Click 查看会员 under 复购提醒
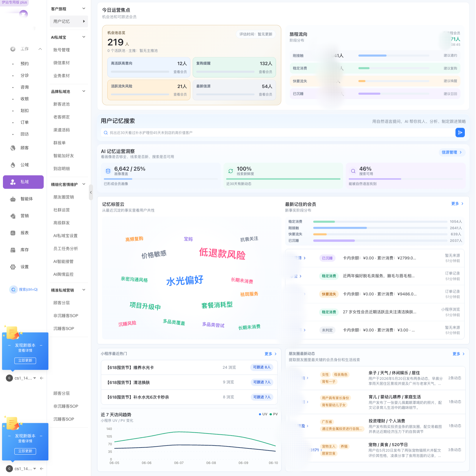476x476 pixels. tap(265, 72)
